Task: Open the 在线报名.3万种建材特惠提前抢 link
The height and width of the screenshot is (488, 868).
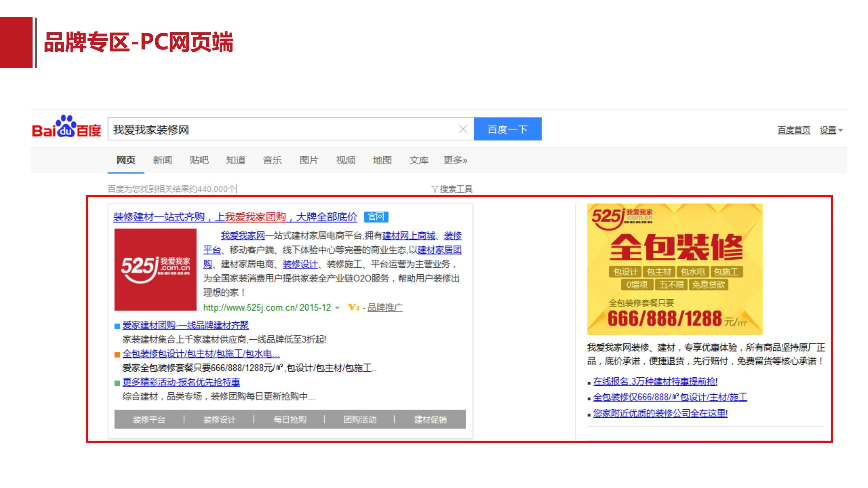Action: [x=655, y=382]
